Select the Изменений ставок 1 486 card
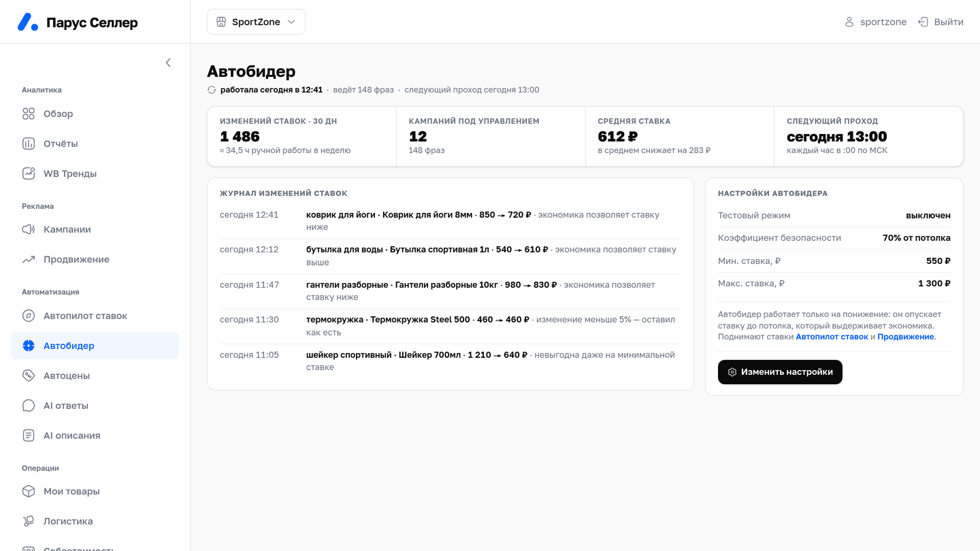The width and height of the screenshot is (980, 551). pos(301,136)
